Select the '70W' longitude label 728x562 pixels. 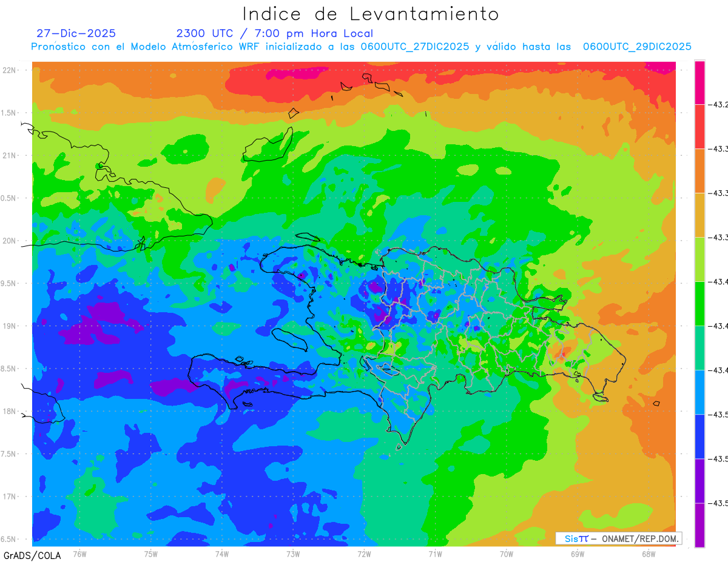506,554
